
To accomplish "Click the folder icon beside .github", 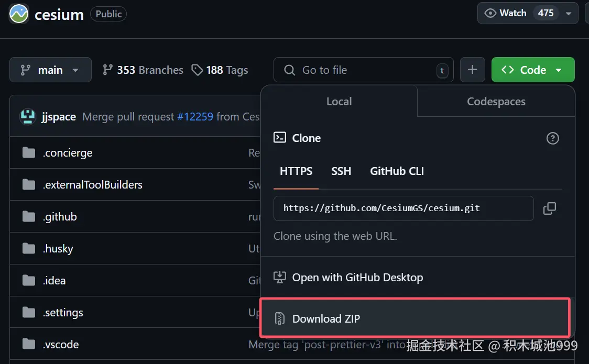I will [x=28, y=216].
